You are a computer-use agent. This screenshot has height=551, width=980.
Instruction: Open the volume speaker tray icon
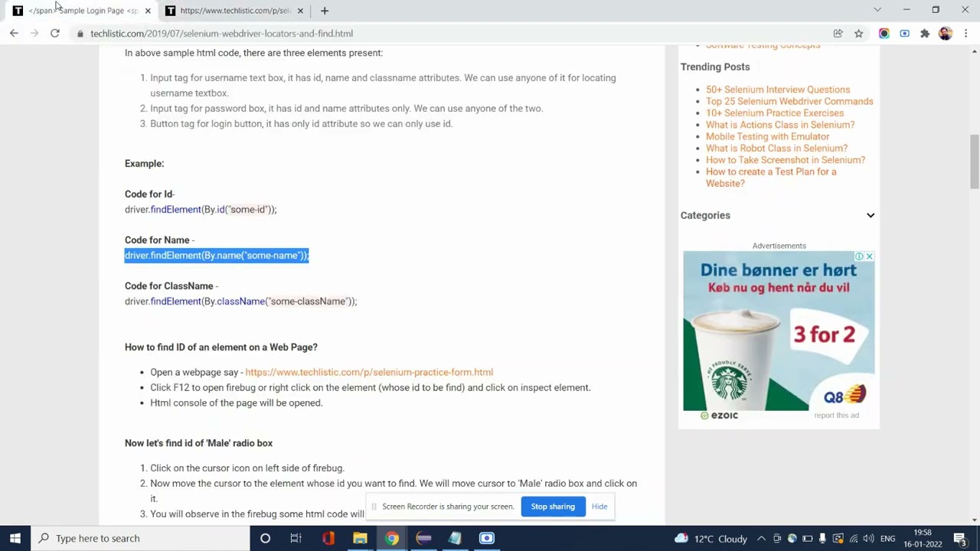click(869, 539)
